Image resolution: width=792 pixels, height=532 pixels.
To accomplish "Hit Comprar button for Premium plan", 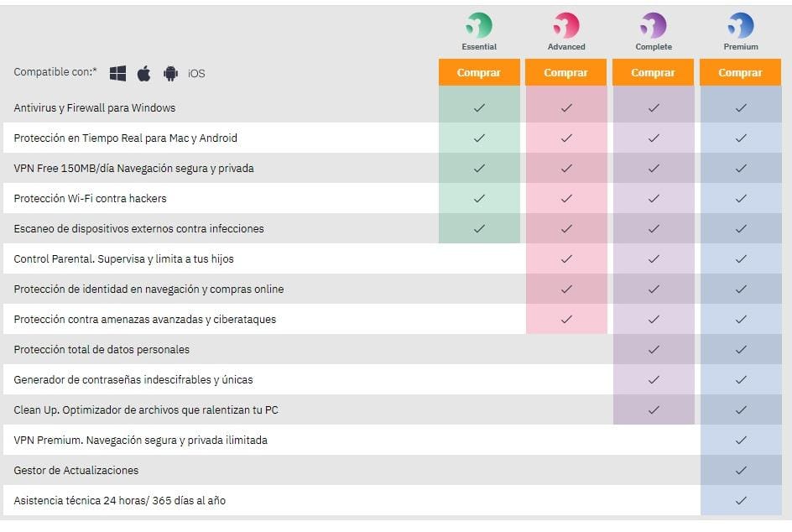I will (741, 73).
